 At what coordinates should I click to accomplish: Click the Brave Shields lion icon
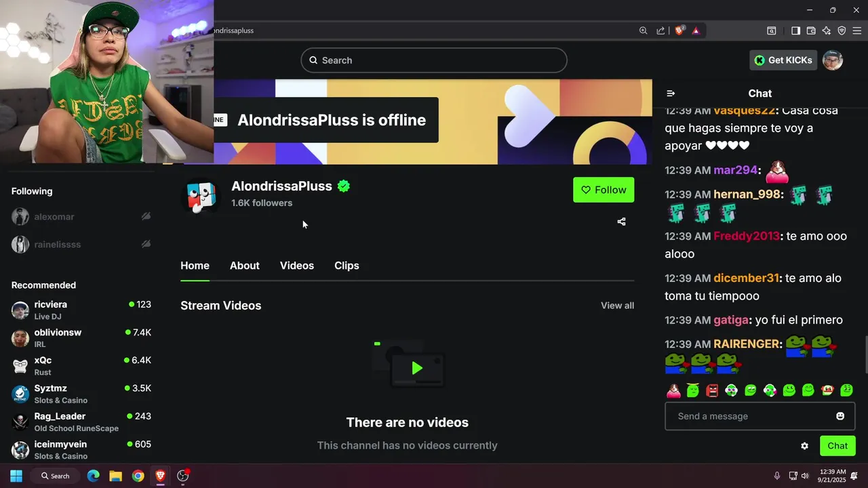pos(679,30)
